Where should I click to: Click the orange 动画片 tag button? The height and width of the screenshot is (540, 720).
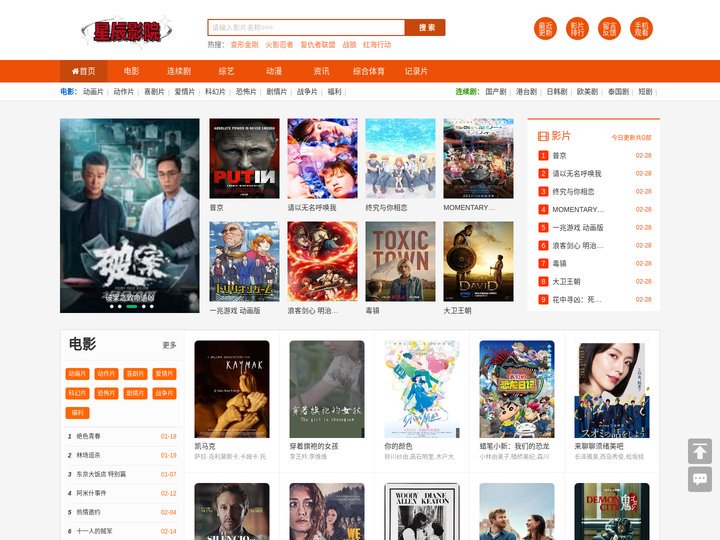(77, 374)
